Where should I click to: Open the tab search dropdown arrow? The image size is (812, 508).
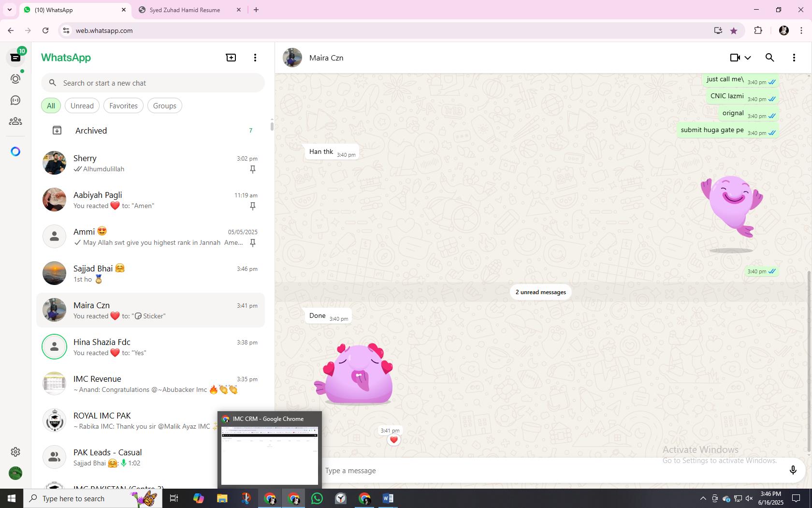point(9,10)
